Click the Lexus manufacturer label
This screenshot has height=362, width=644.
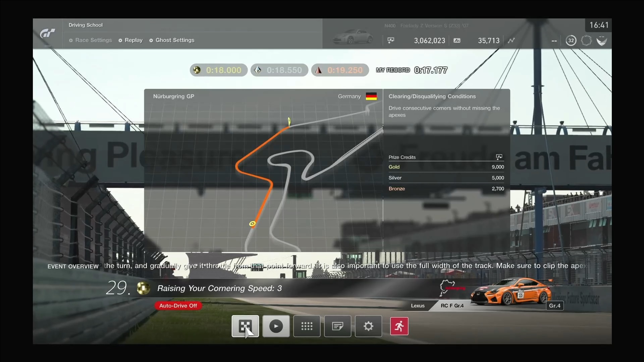(x=418, y=306)
